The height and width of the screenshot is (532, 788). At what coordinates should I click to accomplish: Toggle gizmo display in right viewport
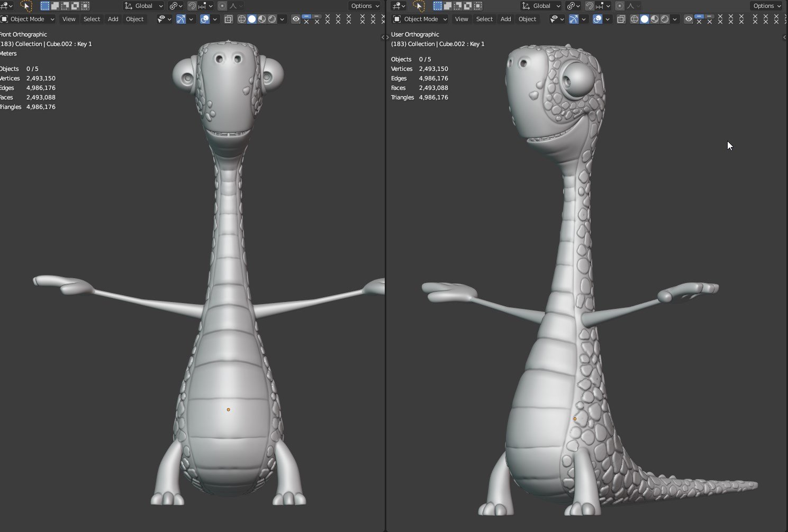[574, 19]
